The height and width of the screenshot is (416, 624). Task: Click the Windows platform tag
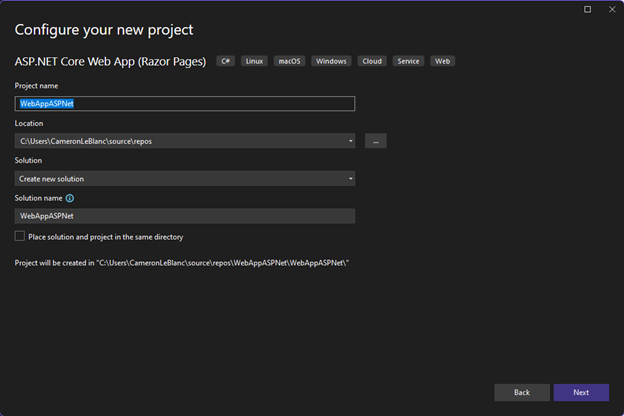331,61
